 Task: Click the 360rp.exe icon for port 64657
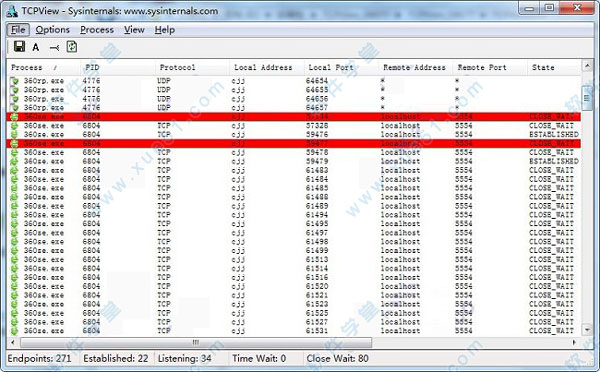(x=15, y=108)
